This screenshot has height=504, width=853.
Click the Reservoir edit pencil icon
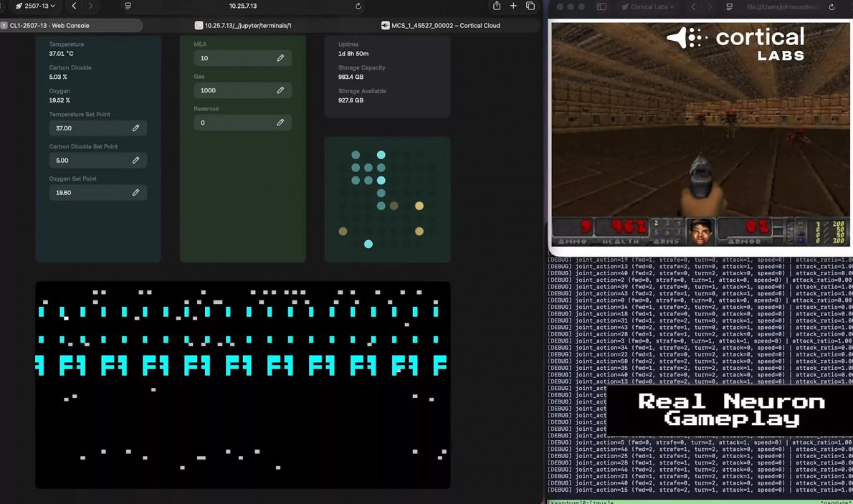point(280,123)
